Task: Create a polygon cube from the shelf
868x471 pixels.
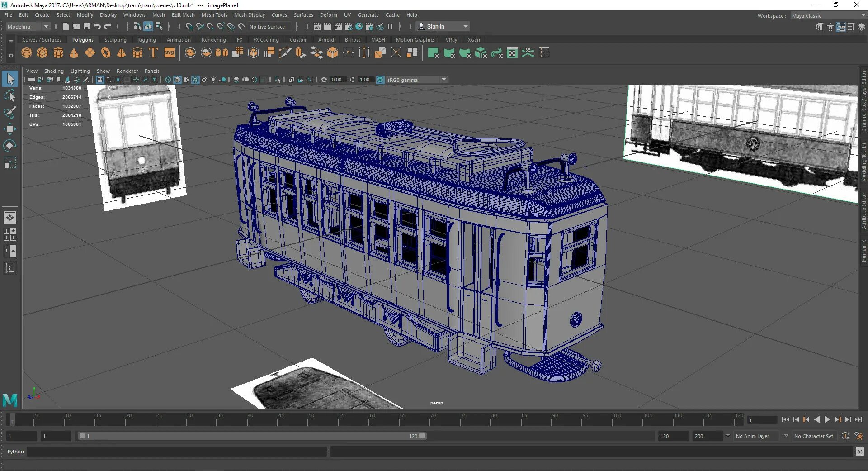Action: click(42, 53)
